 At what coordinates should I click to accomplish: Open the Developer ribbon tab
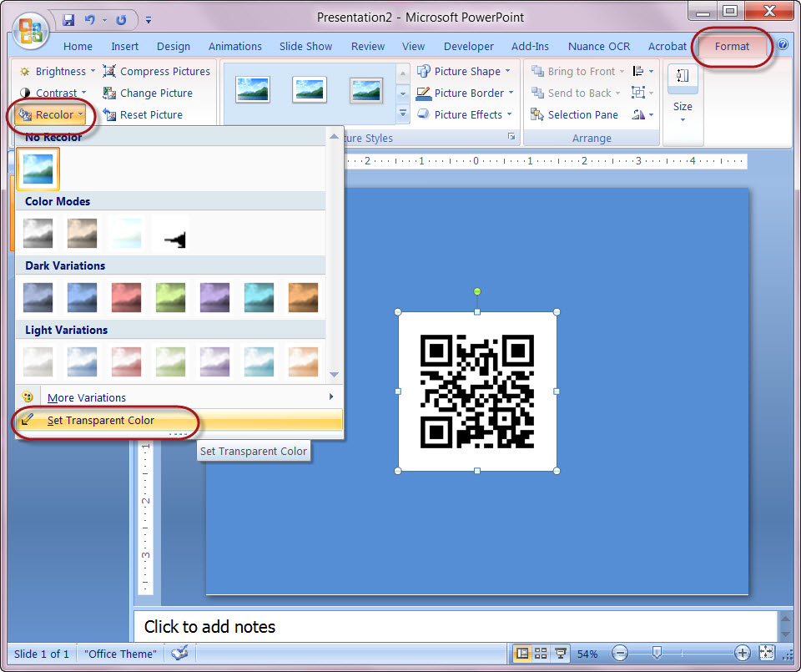point(469,46)
